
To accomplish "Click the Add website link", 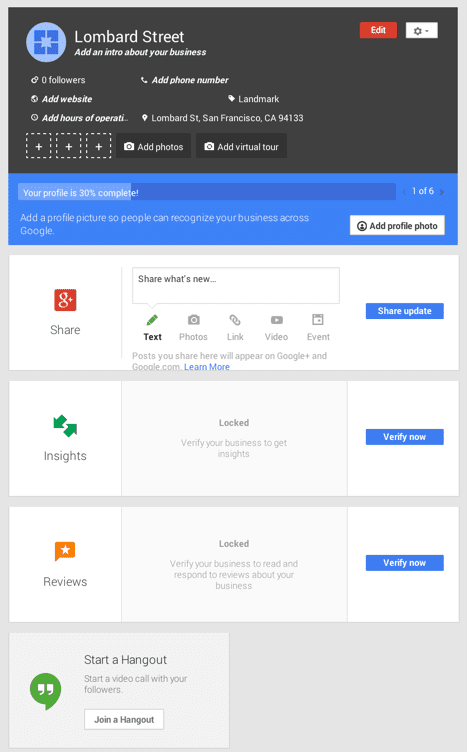I will (67, 99).
